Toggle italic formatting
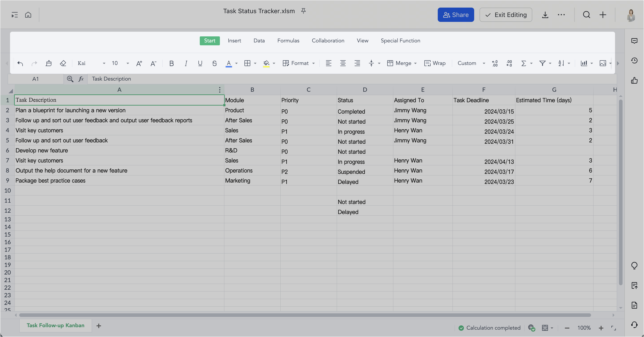The image size is (644, 337). (186, 63)
